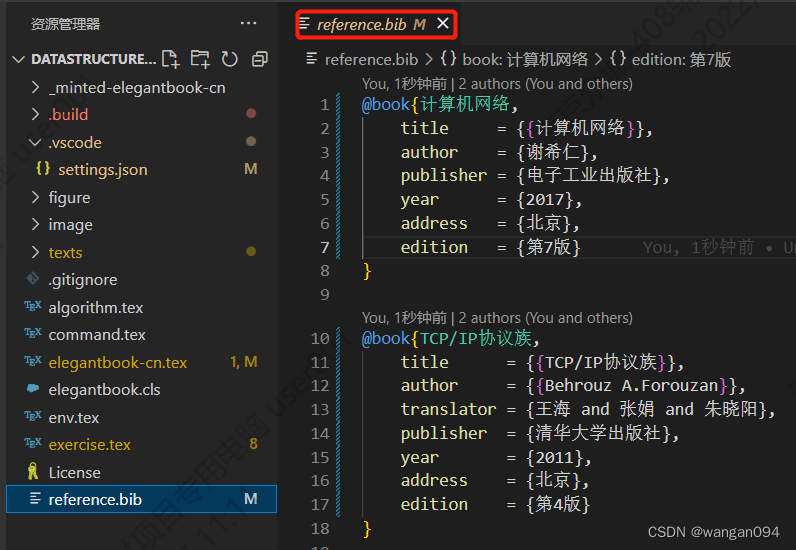This screenshot has height=550, width=796.
Task: Click the New File icon in explorer header
Action: [171, 59]
